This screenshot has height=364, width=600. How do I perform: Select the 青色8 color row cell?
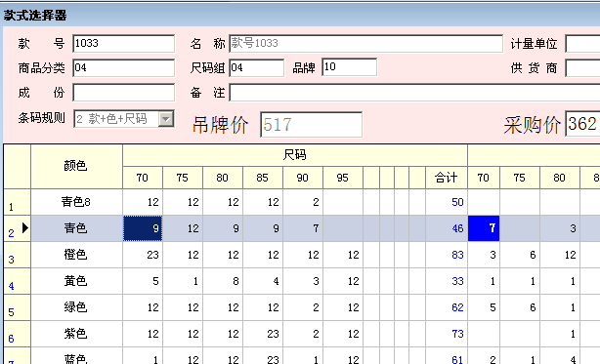[x=76, y=202]
